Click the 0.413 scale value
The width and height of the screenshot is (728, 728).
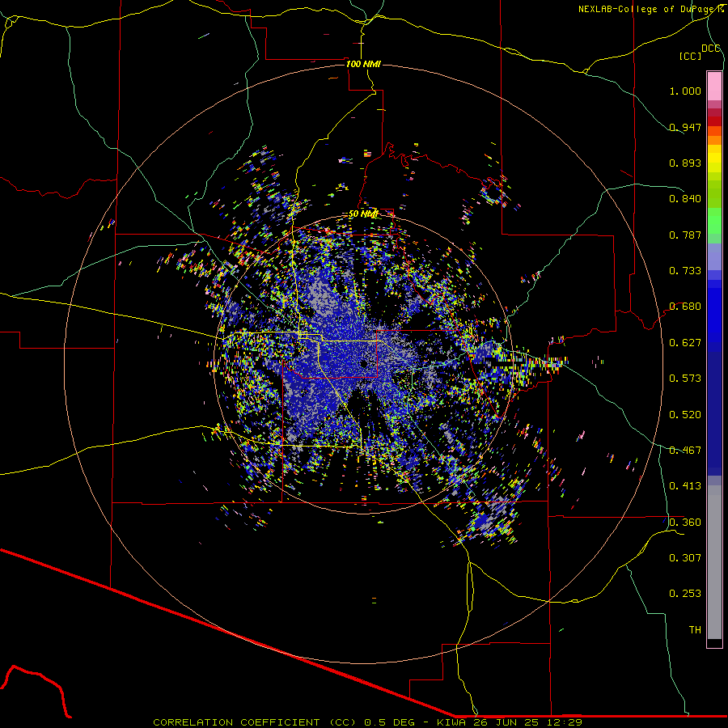pos(685,486)
